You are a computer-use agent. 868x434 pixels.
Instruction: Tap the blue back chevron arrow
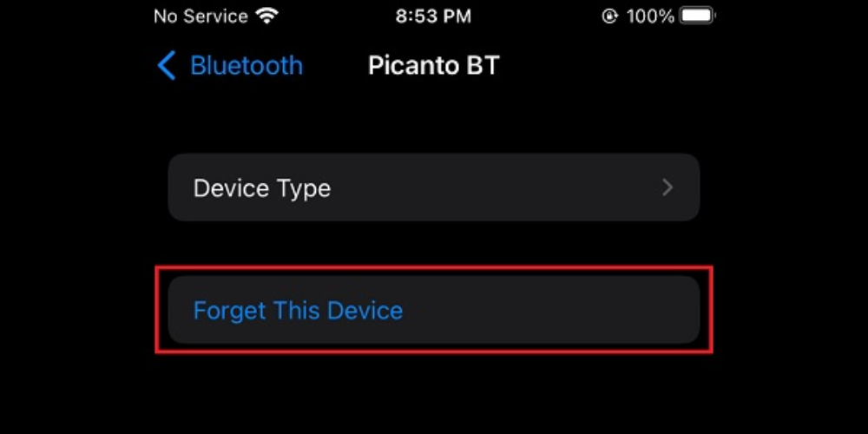click(x=166, y=66)
